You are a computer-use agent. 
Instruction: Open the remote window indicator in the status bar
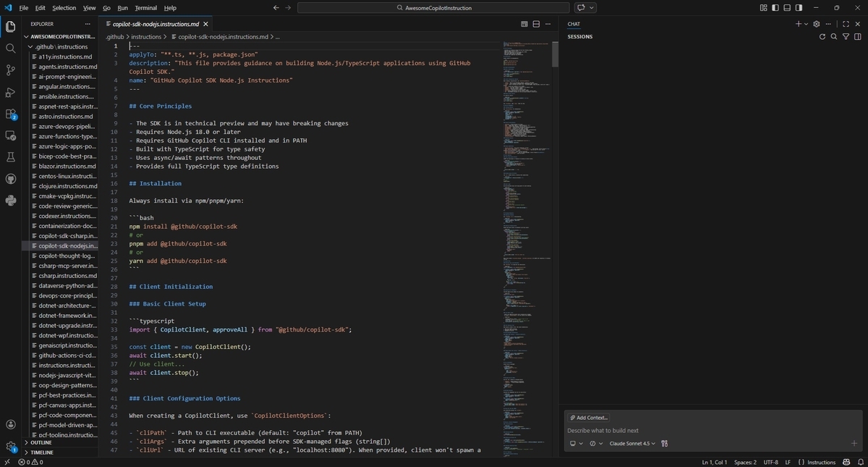pyautogui.click(x=7, y=462)
